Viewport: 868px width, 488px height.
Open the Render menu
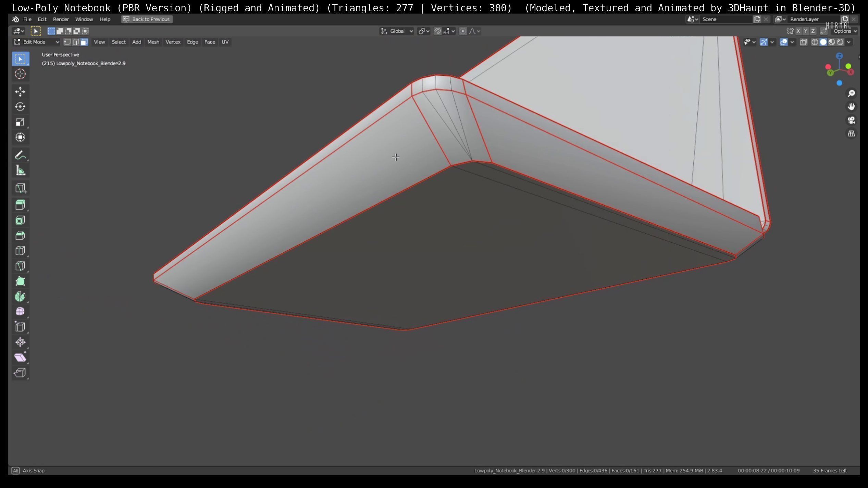[x=61, y=20]
